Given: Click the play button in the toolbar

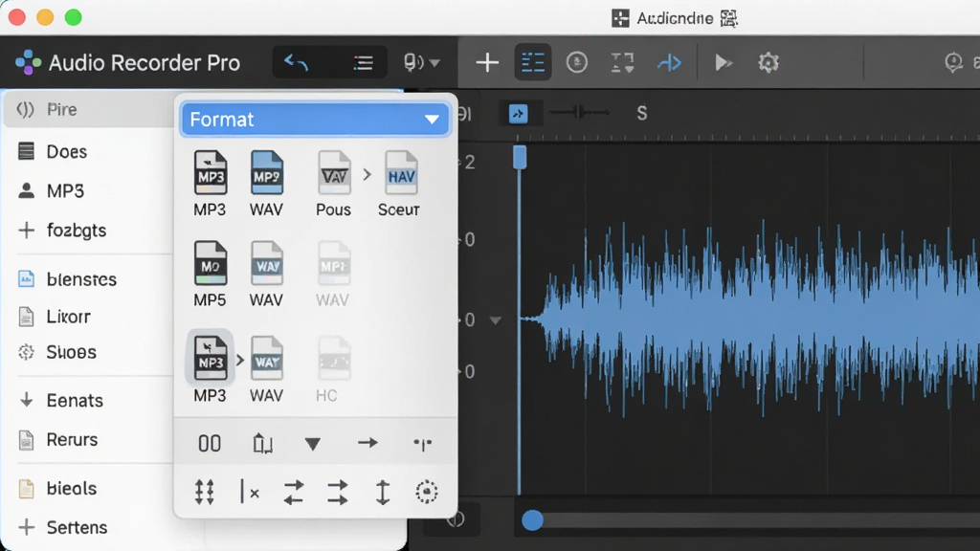Looking at the screenshot, I should 724,62.
